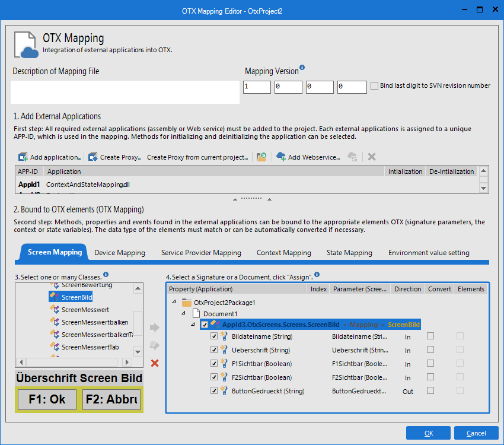Open the Context Mapping tab
This screenshot has height=445, width=504.
pyautogui.click(x=283, y=253)
